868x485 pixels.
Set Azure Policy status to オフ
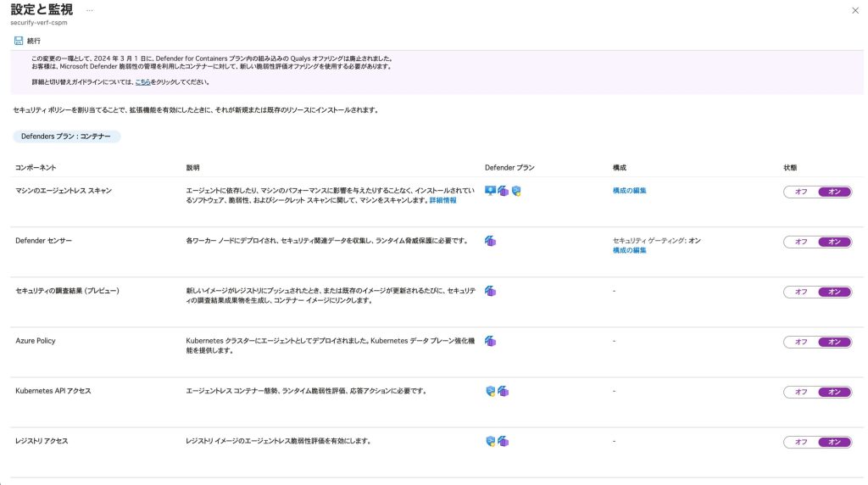801,342
